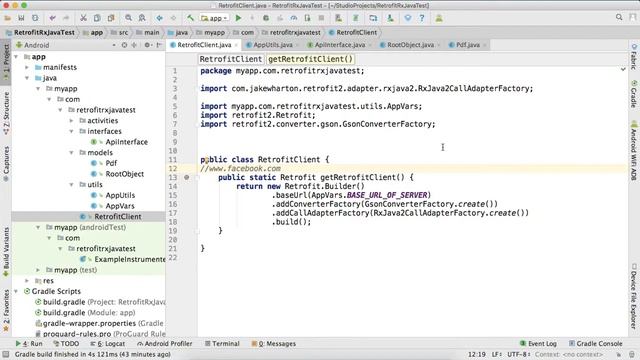Select AppVars class in project tree

120,206
